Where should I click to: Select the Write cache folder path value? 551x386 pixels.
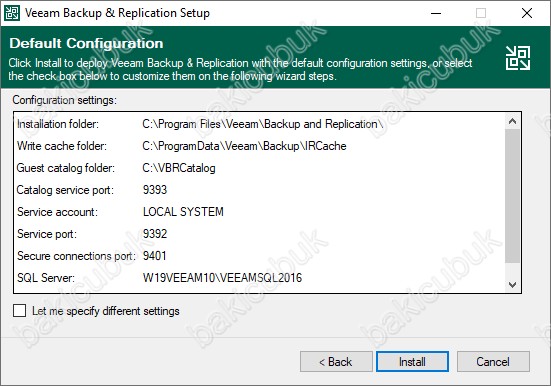(244, 146)
